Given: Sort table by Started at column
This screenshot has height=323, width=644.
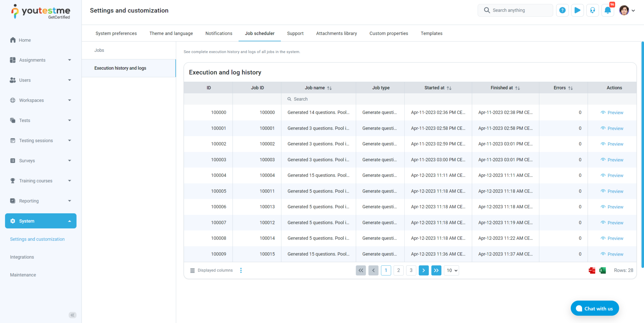Looking at the screenshot, I should pyautogui.click(x=449, y=88).
